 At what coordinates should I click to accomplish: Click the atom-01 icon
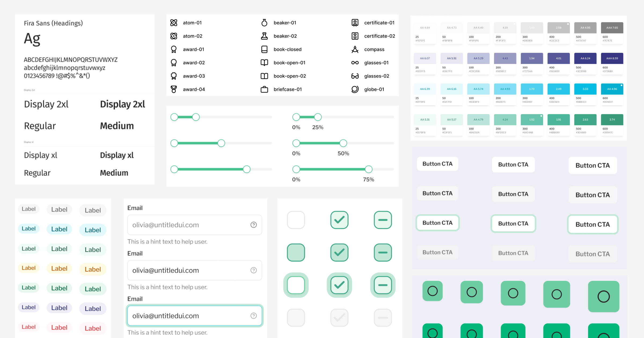click(x=174, y=23)
